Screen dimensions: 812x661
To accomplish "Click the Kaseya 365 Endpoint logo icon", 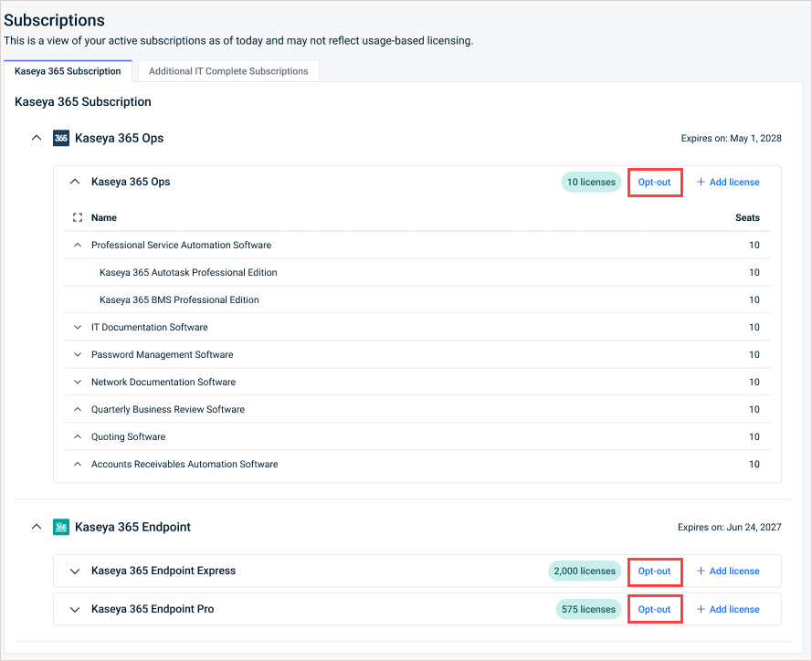I will pos(61,527).
